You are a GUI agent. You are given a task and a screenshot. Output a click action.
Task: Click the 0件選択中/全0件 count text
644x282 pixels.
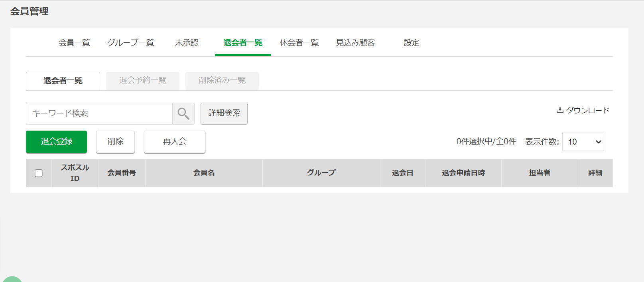486,141
